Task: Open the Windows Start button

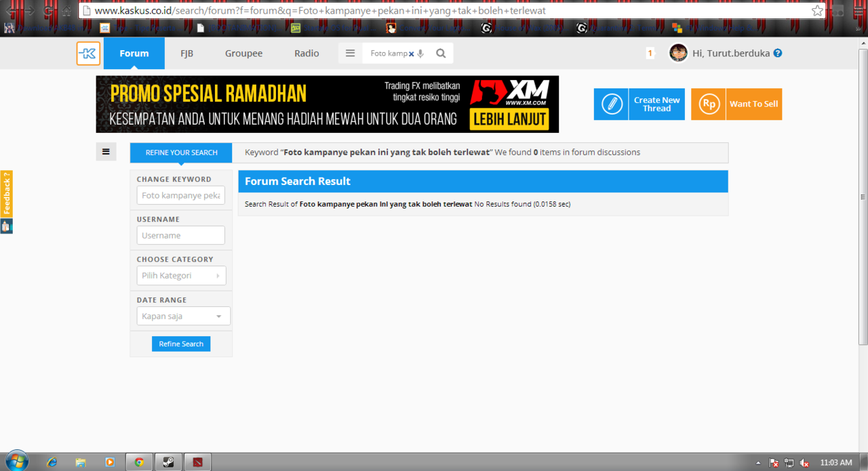Action: (x=17, y=462)
